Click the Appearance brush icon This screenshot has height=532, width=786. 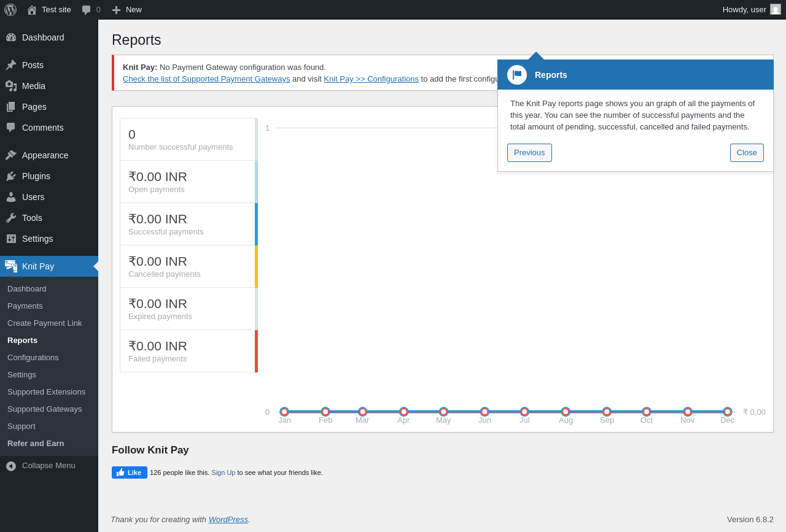(11, 155)
